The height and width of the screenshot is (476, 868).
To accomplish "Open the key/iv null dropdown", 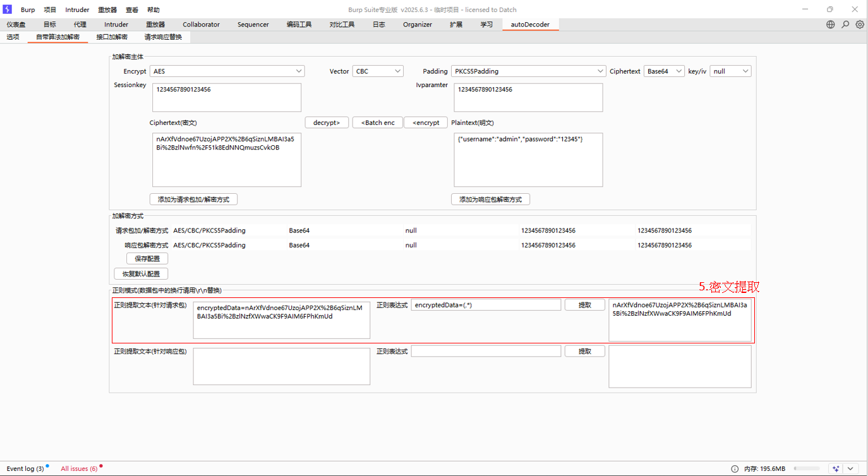I will (x=730, y=71).
